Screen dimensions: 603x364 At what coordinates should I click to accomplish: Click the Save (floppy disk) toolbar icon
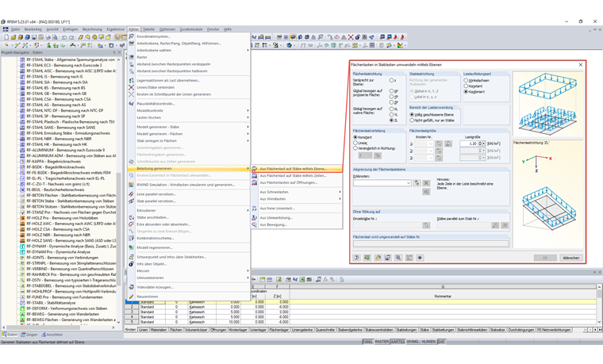pyautogui.click(x=34, y=37)
